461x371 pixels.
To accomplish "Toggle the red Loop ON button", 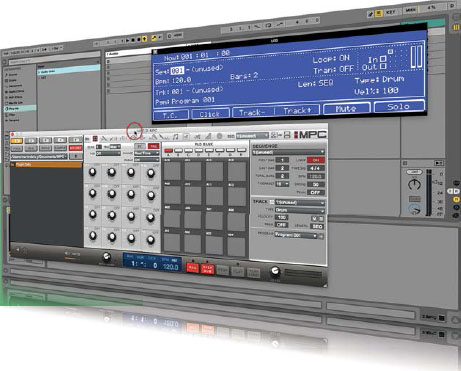I will coord(315,160).
